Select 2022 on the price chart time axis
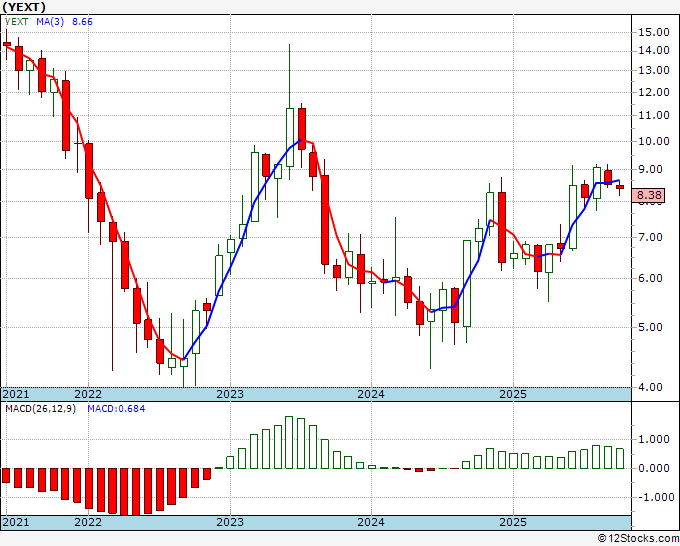Viewport: 680px width, 546px height. tap(88, 394)
